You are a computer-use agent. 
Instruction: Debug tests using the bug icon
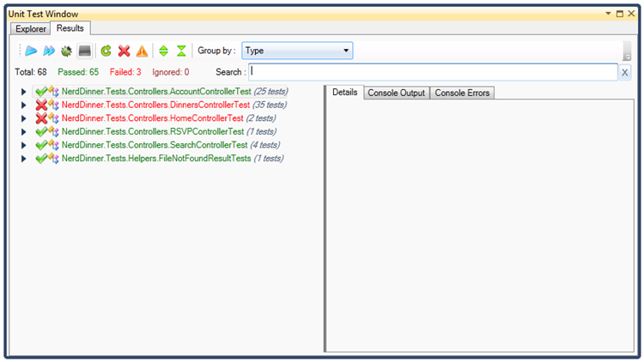point(66,51)
